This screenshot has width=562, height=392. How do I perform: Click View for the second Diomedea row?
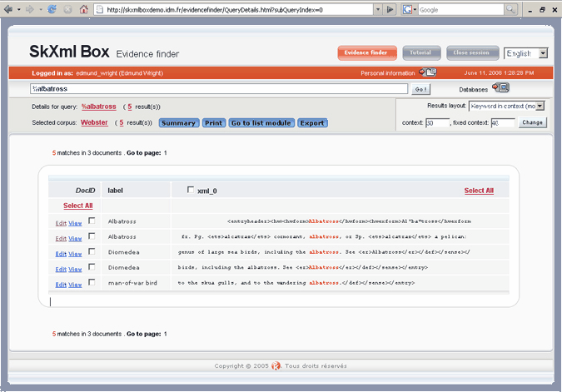click(75, 270)
